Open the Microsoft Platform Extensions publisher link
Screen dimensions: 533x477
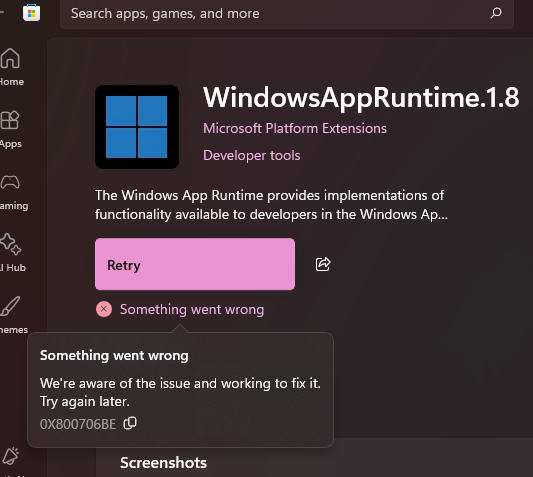[295, 128]
